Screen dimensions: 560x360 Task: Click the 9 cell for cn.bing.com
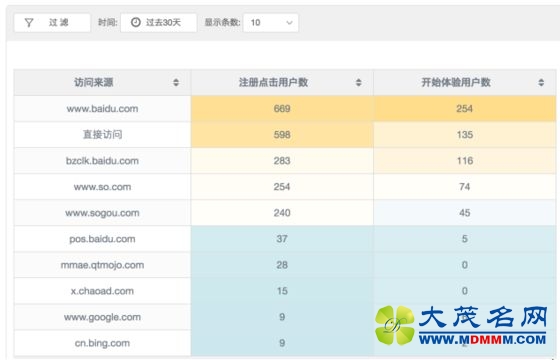282,343
